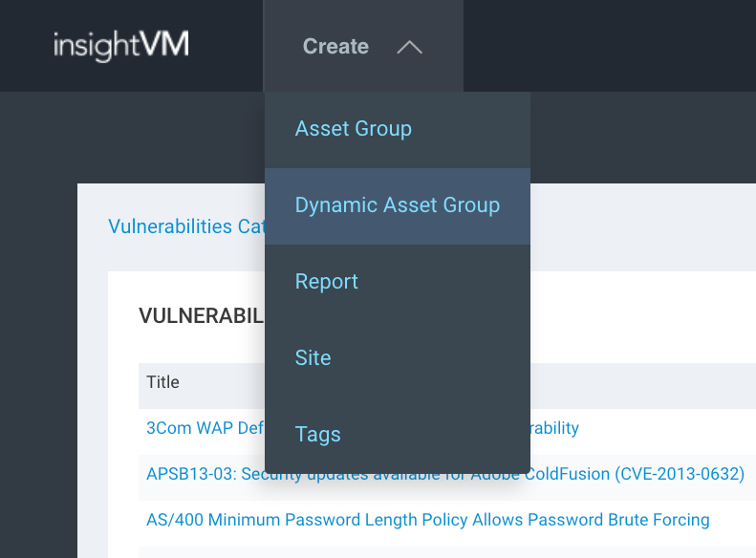Click the VULNERABILITIES section heading
The height and width of the screenshot is (558, 756).
(x=200, y=316)
